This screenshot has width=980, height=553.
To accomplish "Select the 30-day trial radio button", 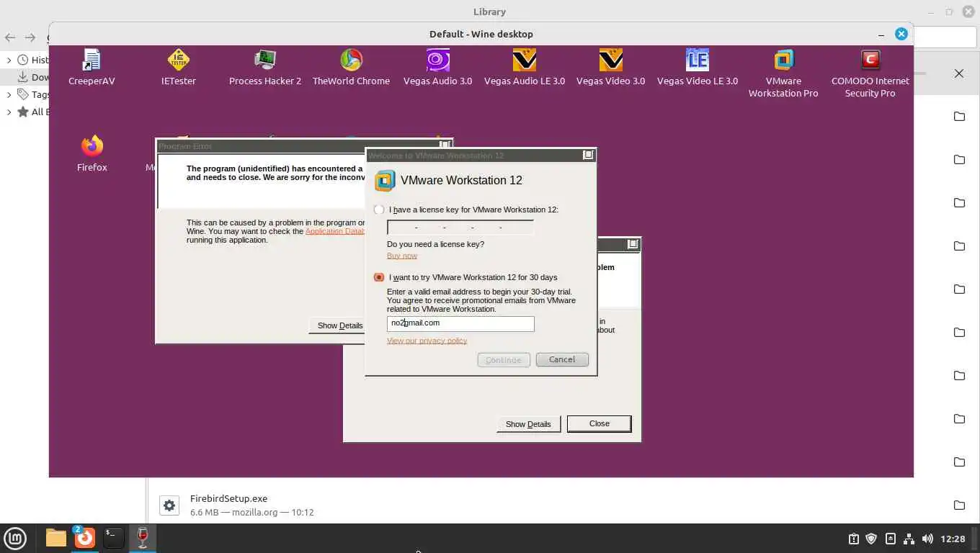I will (x=379, y=277).
